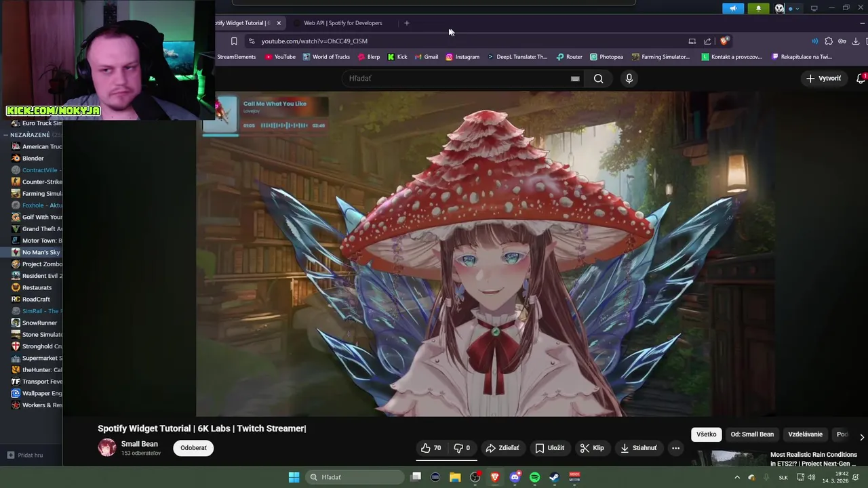This screenshot has height=488, width=868.
Task: Open YouTube bookmark in bookmarks bar
Action: [x=280, y=57]
